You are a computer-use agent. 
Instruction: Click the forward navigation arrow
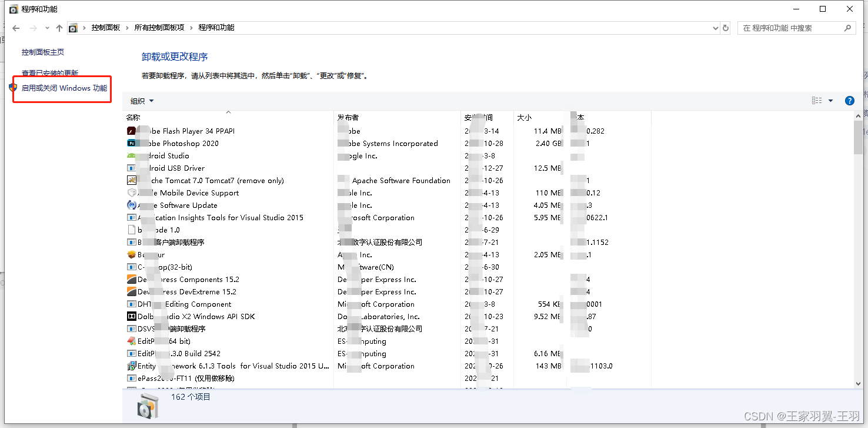coord(33,28)
